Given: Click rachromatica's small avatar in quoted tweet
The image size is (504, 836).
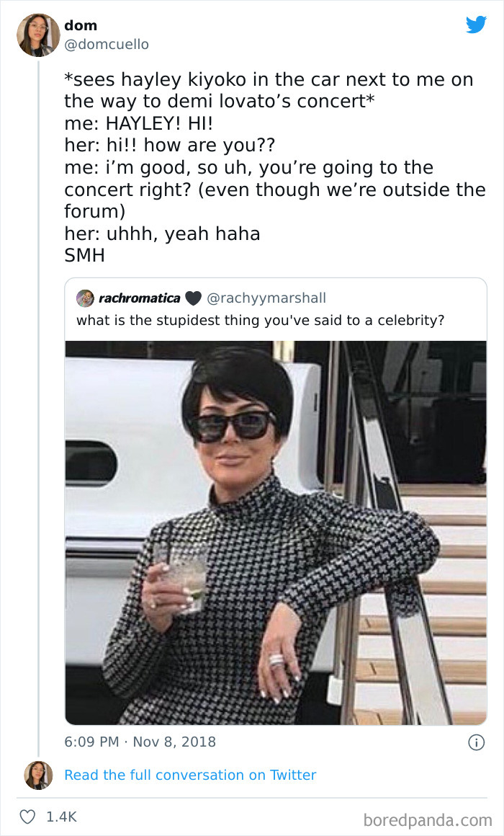Looking at the screenshot, I should 85,298.
